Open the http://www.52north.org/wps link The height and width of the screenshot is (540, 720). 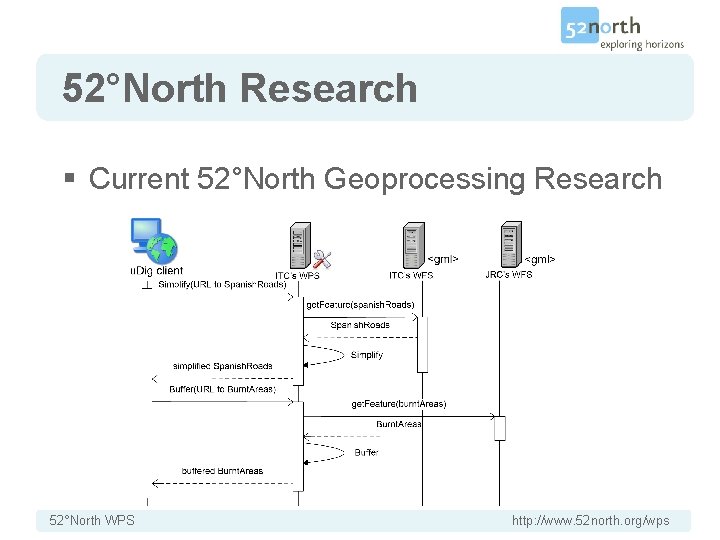coord(591,521)
